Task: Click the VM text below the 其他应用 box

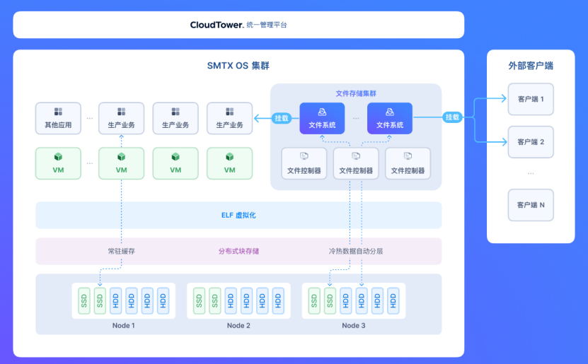Action: 58,170
